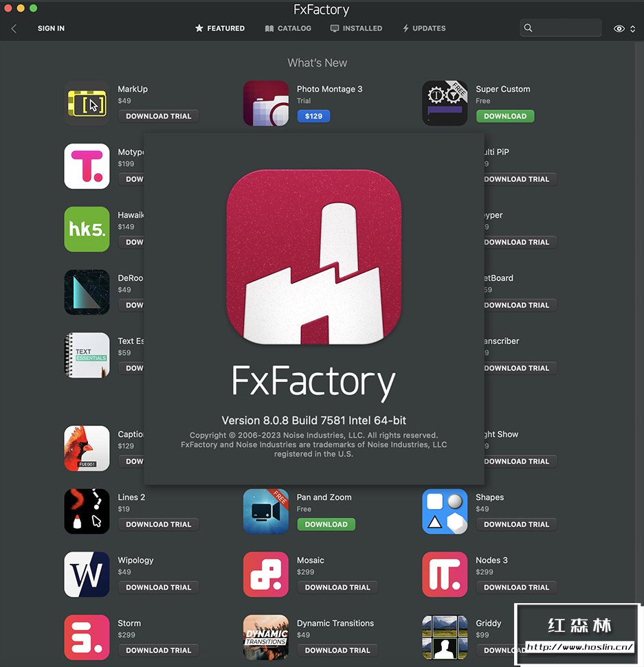Open the Nodes 3 app icon
Screen dimensions: 644x667
click(445, 574)
